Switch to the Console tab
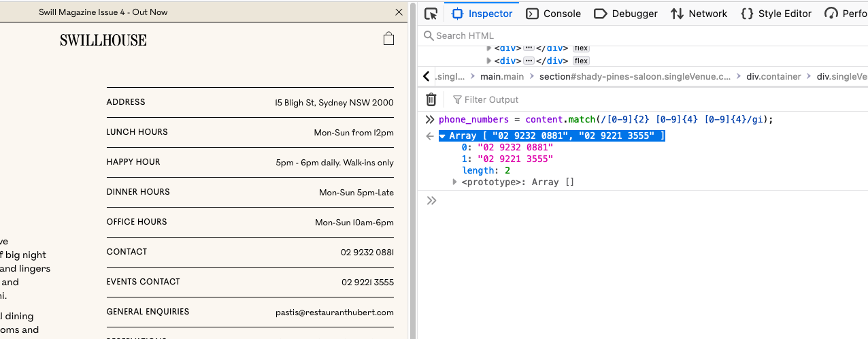This screenshot has width=868, height=339. click(x=554, y=14)
